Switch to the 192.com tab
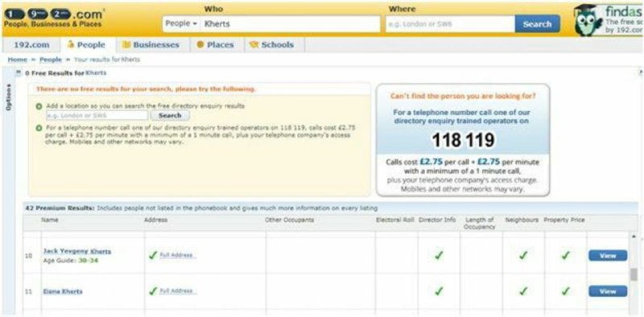The width and height of the screenshot is (644, 317). (x=31, y=45)
